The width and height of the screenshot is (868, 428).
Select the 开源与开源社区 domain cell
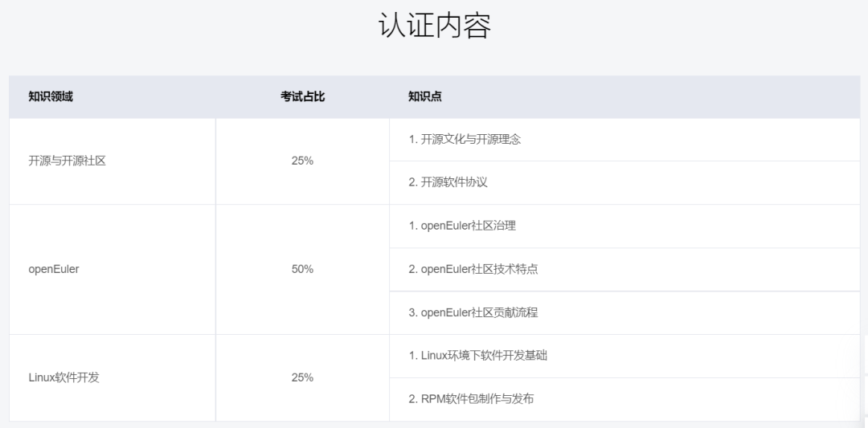point(67,161)
